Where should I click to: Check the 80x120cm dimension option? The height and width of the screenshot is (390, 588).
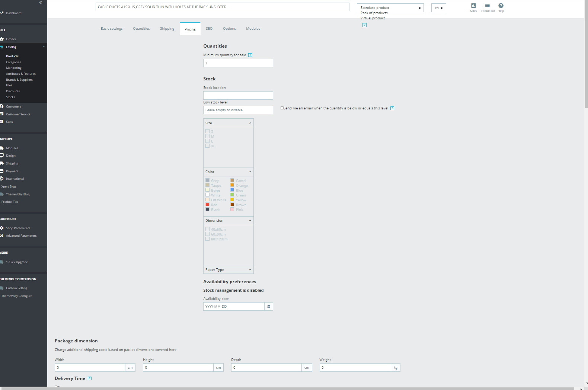point(208,239)
